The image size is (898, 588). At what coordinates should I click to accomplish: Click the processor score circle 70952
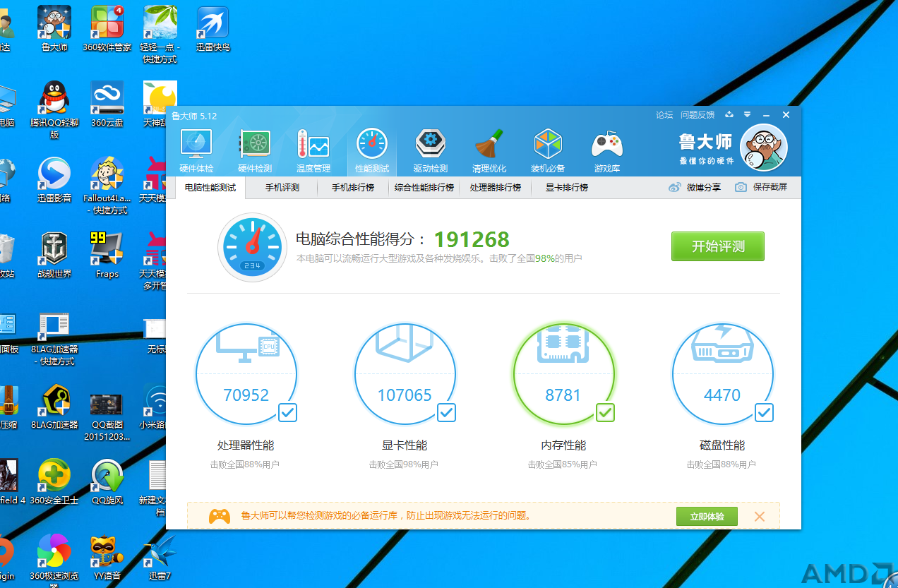pyautogui.click(x=246, y=374)
